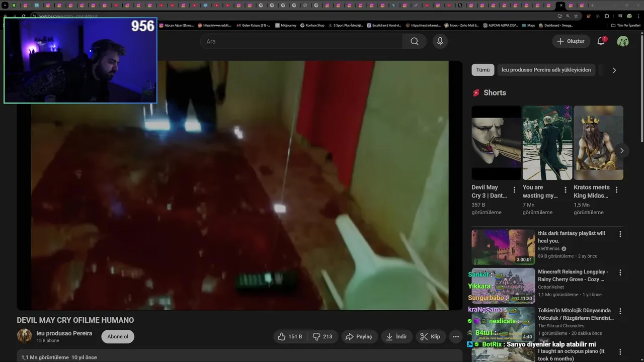Open the leu produsao Pereira channel avatar
The width and height of the screenshot is (644, 362).
(24, 336)
